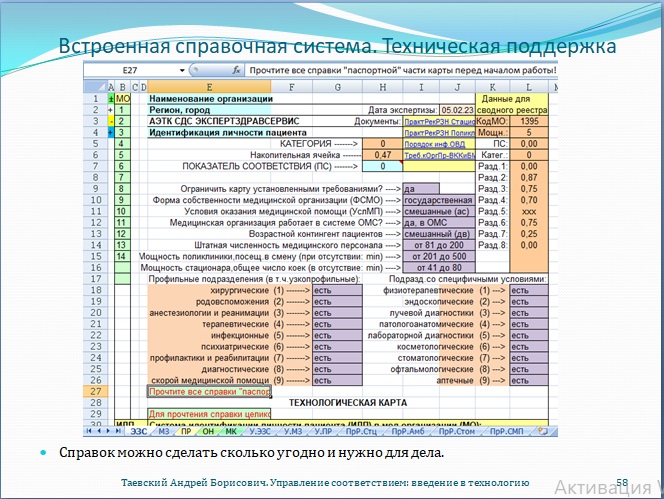The height and width of the screenshot is (499, 664).
Task: Click the КАТЕГОРИЯ value cell showing 0
Action: coord(382,144)
